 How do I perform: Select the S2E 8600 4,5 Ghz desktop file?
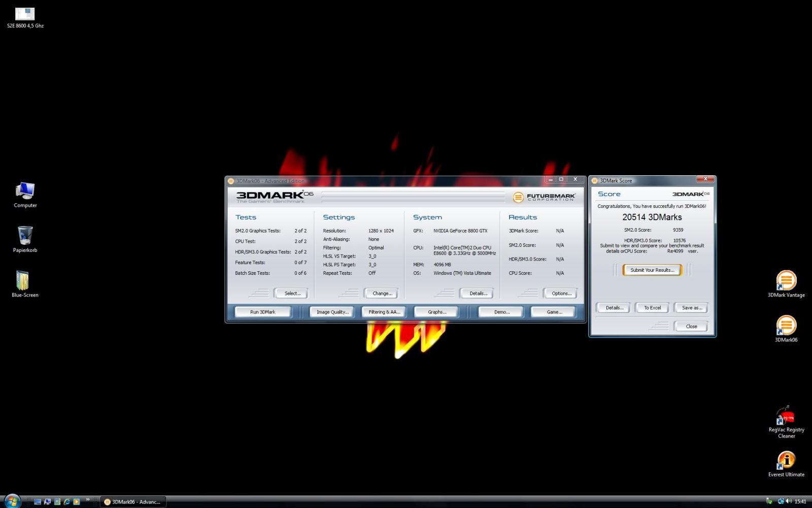coord(25,18)
